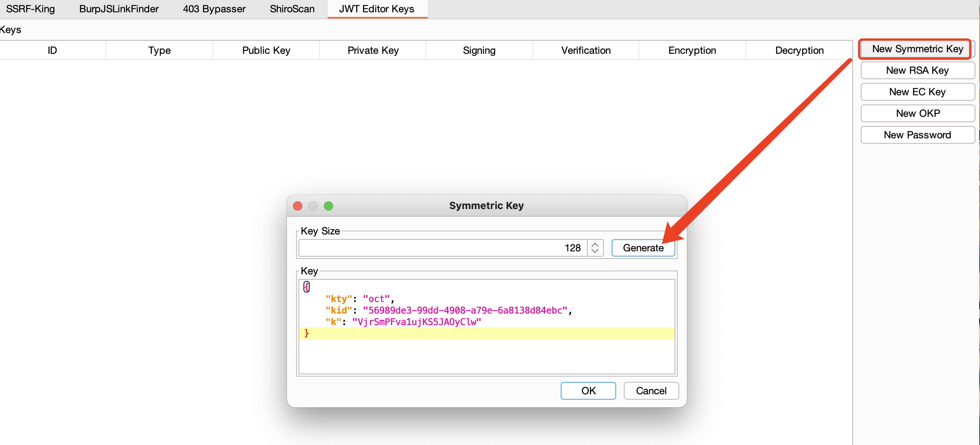Cancel the Symmetric Key dialog
Screen dimensions: 980x445
(x=651, y=390)
